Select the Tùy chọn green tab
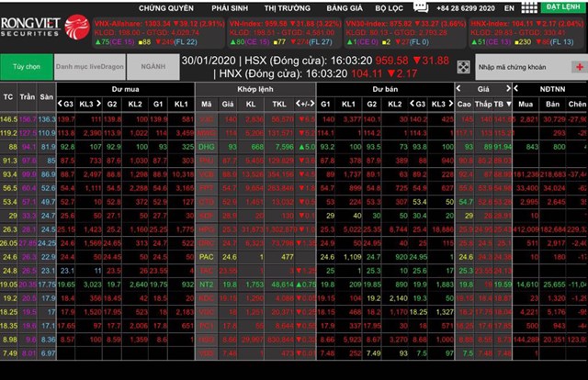The height and width of the screenshot is (380, 588). (x=26, y=67)
